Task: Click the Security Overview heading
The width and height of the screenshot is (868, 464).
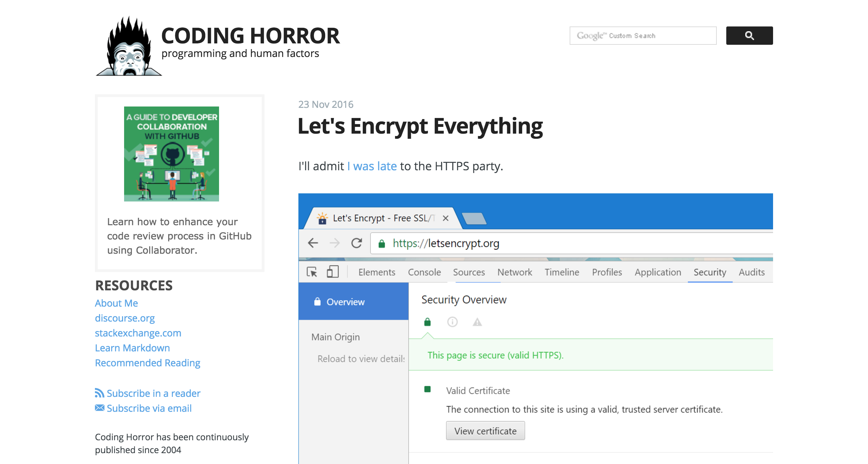Action: tap(464, 300)
